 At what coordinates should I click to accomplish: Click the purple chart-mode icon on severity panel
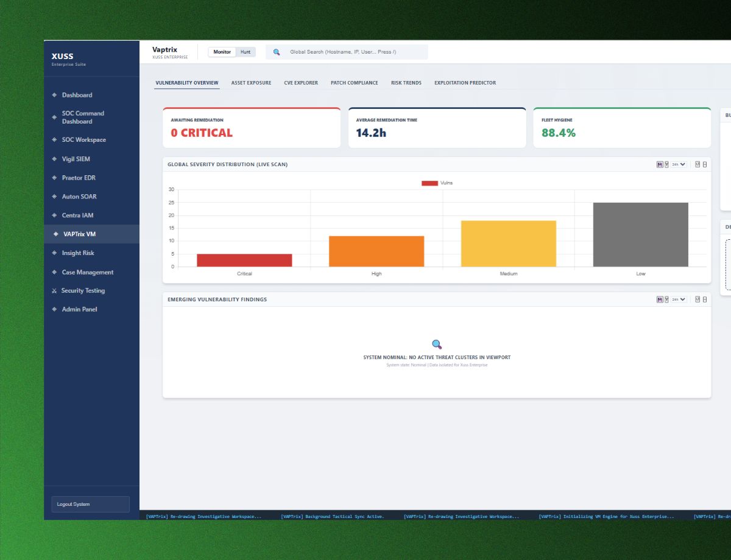(660, 164)
